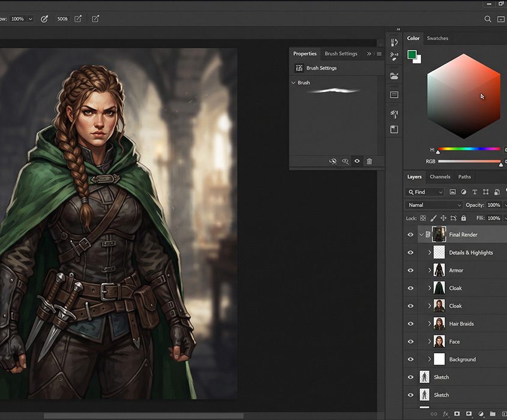Filter for adjustment layers in Layers panel
This screenshot has height=420, width=507.
464,192
